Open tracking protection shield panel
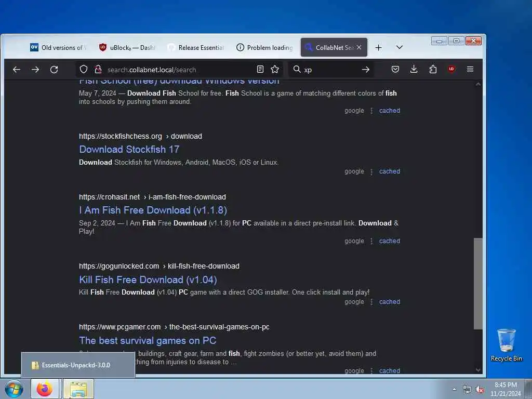 [x=84, y=70]
